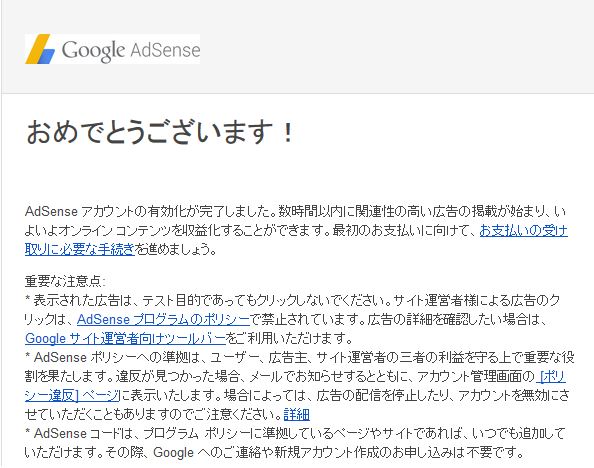This screenshot has height=468, width=594.
Task: Open Google サイト運営者向けツールバー link
Action: point(125,338)
